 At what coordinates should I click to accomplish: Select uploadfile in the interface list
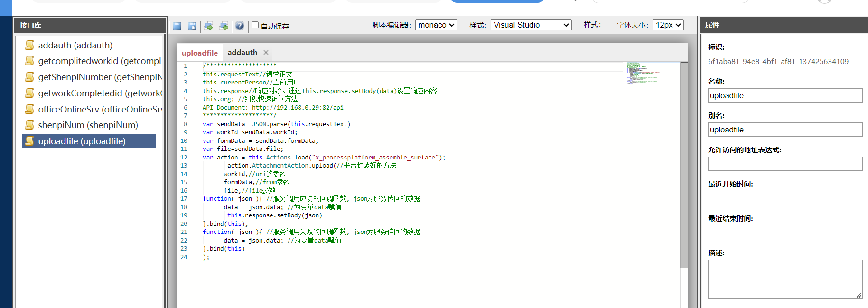pyautogui.click(x=89, y=141)
